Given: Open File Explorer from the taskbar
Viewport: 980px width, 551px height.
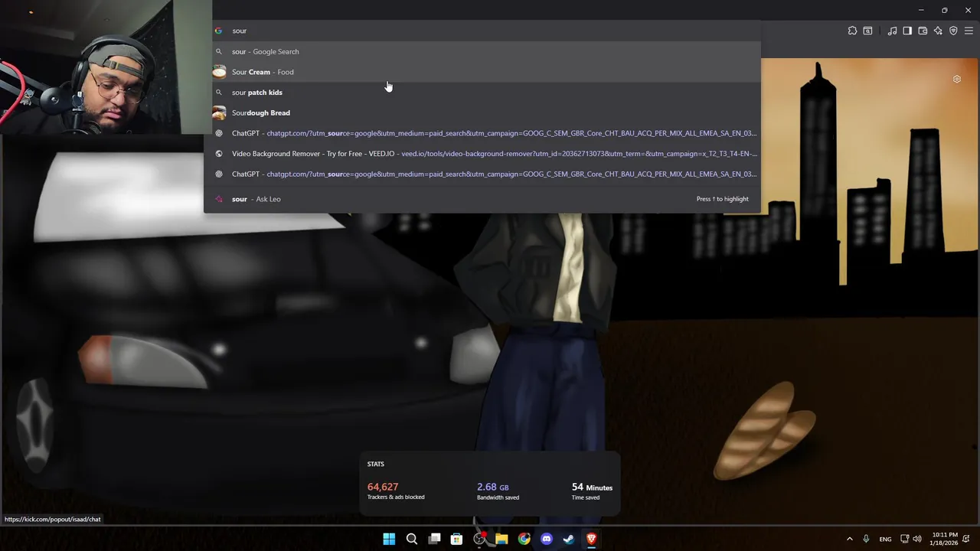Looking at the screenshot, I should (501, 539).
